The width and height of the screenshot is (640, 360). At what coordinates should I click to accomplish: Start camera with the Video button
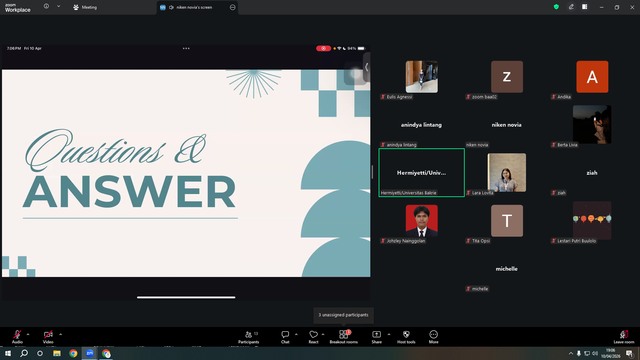(48, 337)
